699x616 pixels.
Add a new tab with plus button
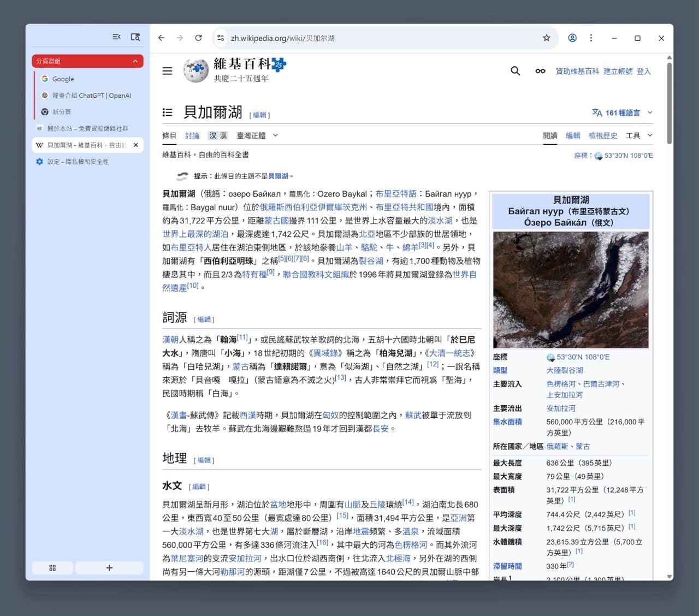[x=109, y=568]
